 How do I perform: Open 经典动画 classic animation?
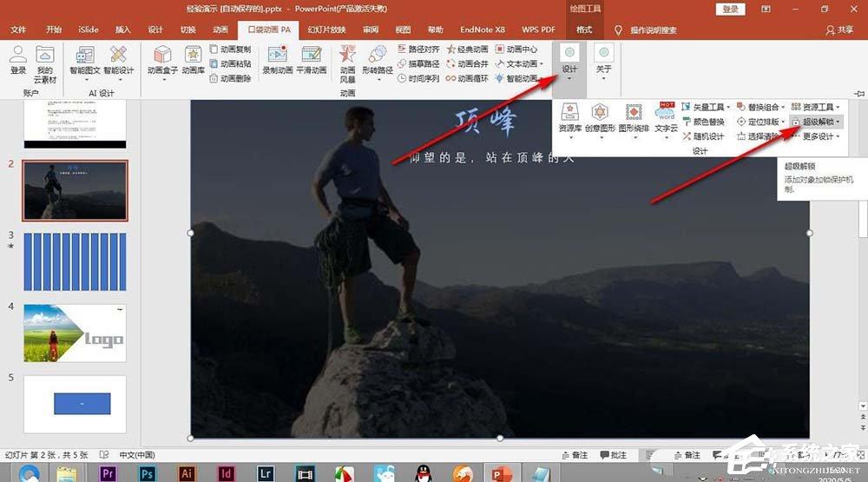pos(468,50)
